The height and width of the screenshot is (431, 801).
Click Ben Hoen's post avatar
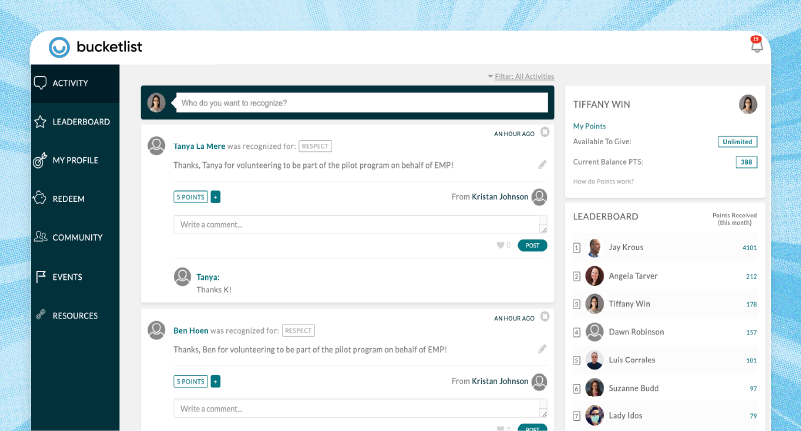(x=156, y=330)
